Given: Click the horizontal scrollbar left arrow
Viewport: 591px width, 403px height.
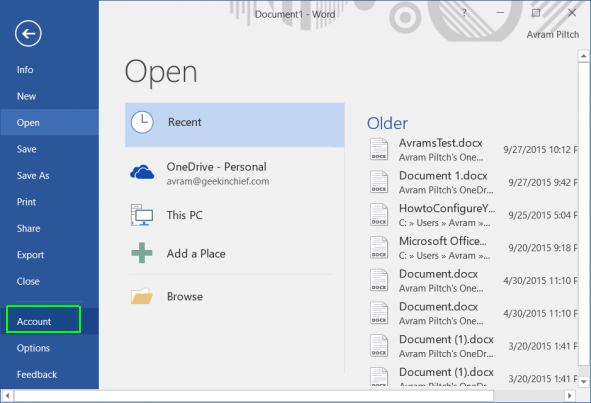Looking at the screenshot, I should coord(7,396).
